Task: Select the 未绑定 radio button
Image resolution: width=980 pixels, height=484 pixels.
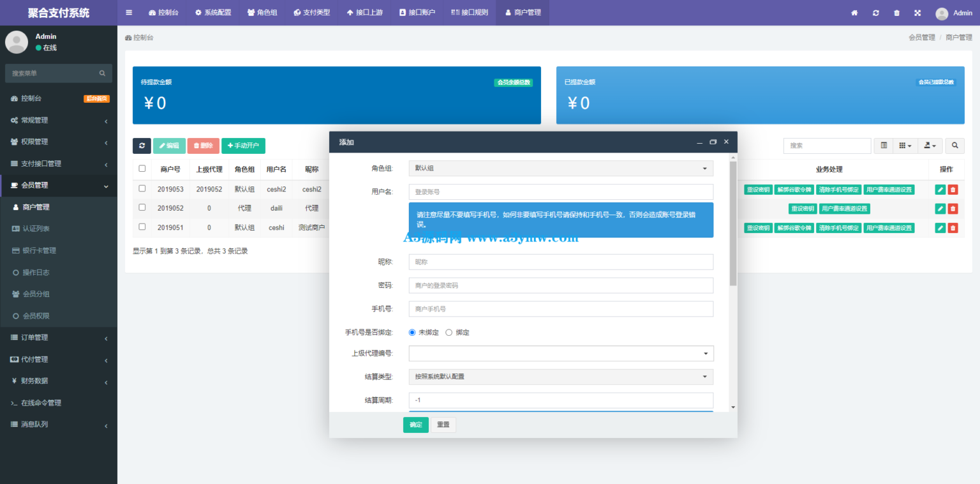Action: coord(412,333)
